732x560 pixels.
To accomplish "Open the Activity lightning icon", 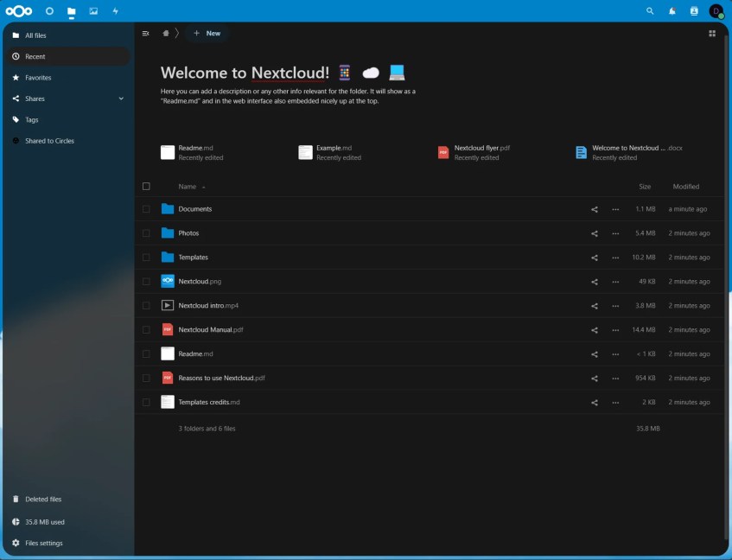I will point(115,10).
